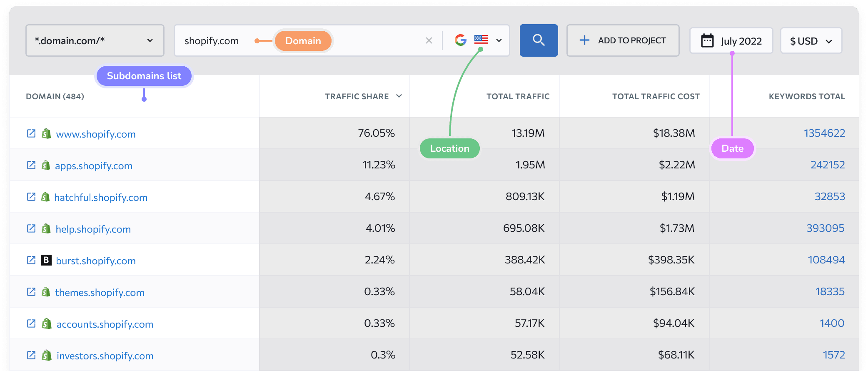Select the 76.05% traffic share cell
Screen dimensions: 868x371
(334, 133)
